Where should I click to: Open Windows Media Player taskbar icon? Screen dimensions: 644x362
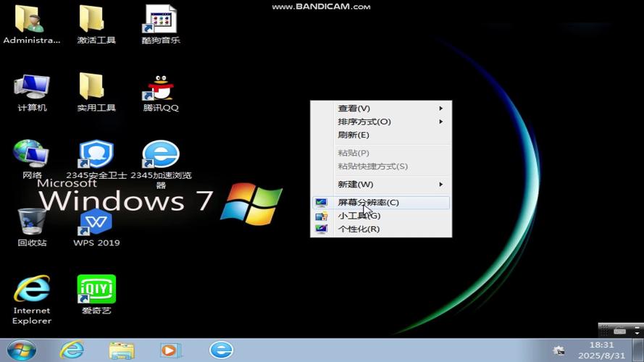[x=170, y=350]
